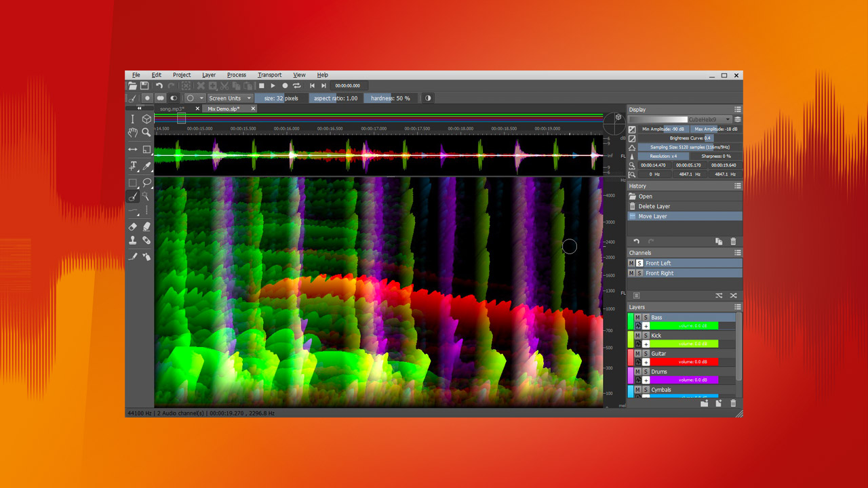Select the Magic Wand tool
The image size is (868, 488).
[146, 197]
